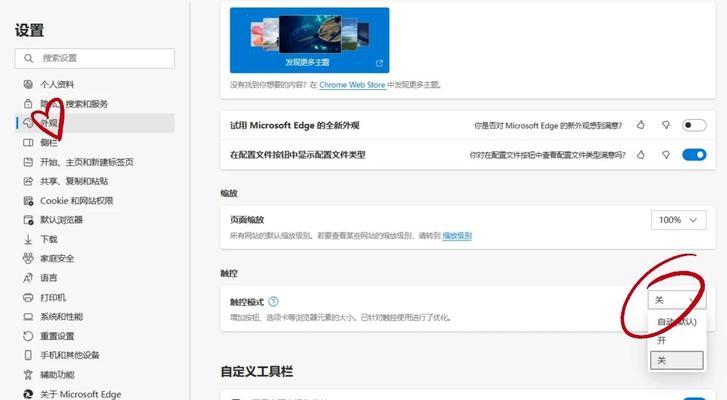
Task: Thumbs up the profile type display feedback
Action: click(641, 154)
